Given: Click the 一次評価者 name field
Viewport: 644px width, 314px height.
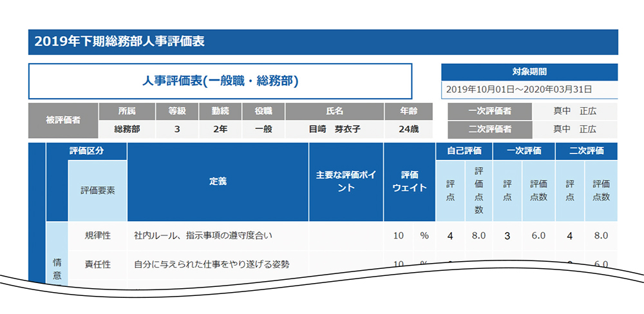Looking at the screenshot, I should [574, 111].
